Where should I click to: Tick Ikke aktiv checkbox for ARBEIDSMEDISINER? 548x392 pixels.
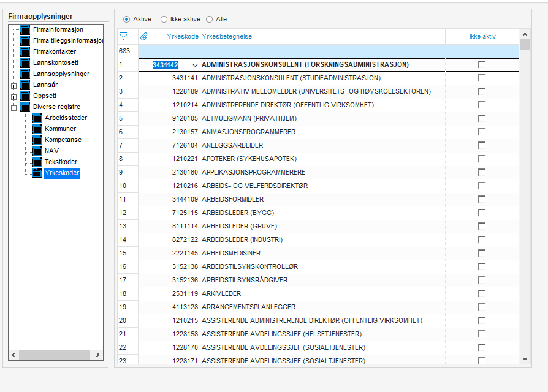pos(482,253)
